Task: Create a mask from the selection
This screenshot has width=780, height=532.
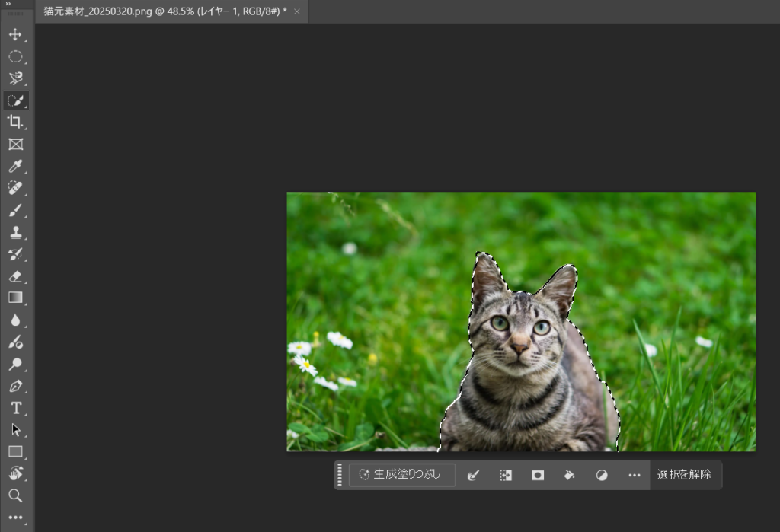Action: tap(538, 475)
